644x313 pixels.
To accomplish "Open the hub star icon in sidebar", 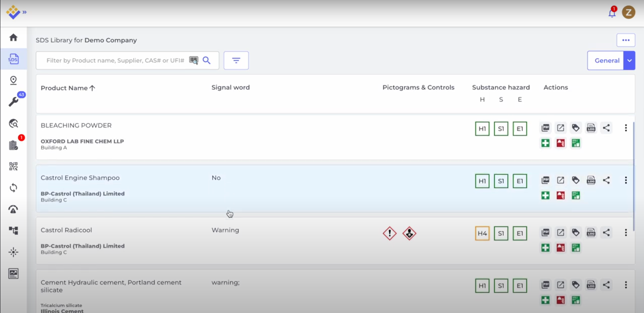I will click(13, 252).
